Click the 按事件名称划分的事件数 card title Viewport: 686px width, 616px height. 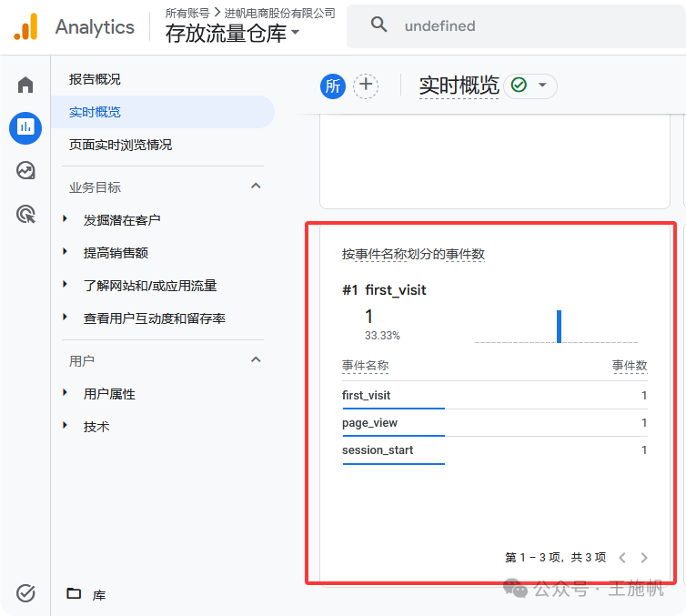413,254
